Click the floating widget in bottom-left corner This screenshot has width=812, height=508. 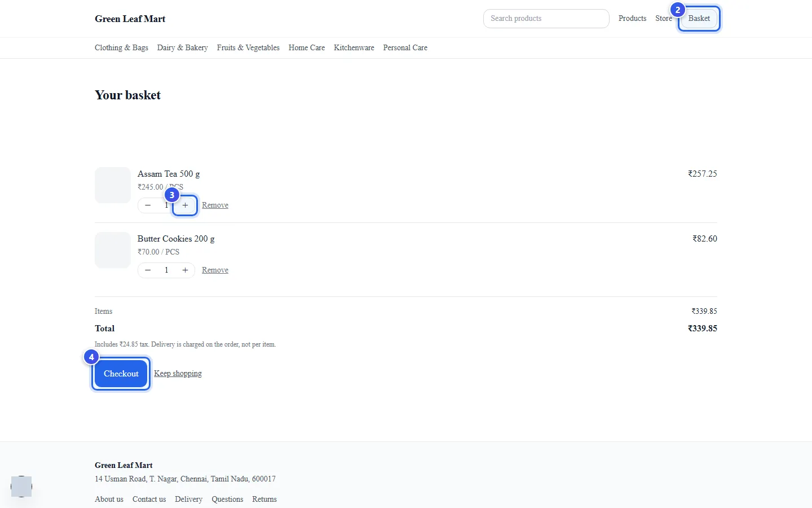pyautogui.click(x=21, y=487)
